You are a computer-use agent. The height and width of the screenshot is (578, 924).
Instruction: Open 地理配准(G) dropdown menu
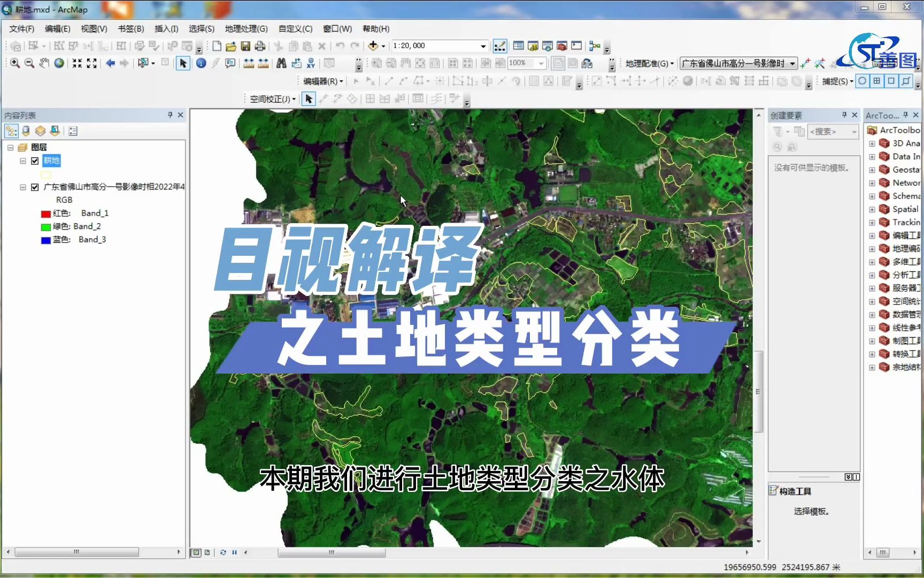(x=649, y=64)
